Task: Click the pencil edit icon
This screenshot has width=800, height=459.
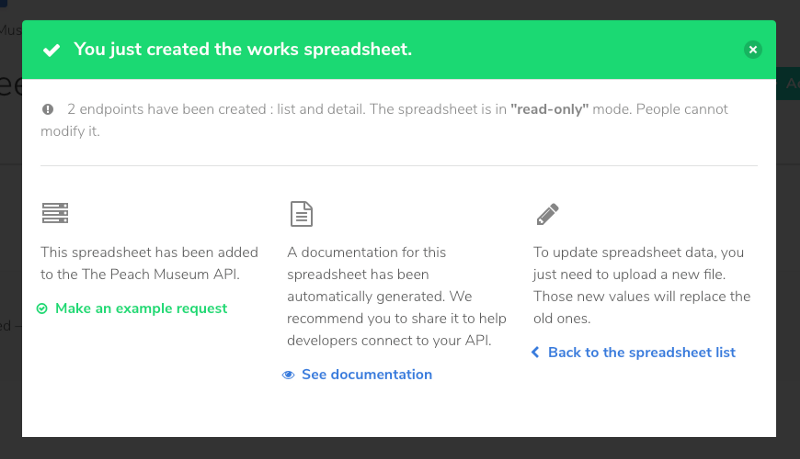Action: [x=547, y=214]
